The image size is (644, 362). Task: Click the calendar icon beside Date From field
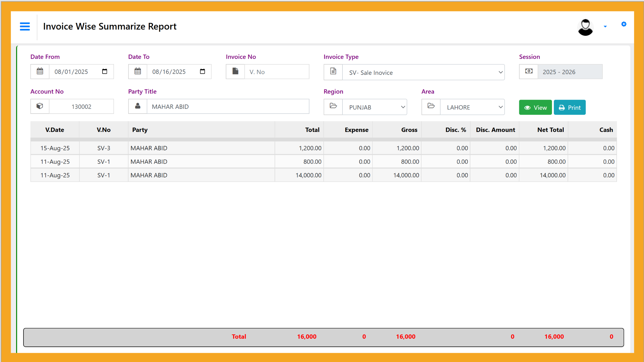[40, 71]
